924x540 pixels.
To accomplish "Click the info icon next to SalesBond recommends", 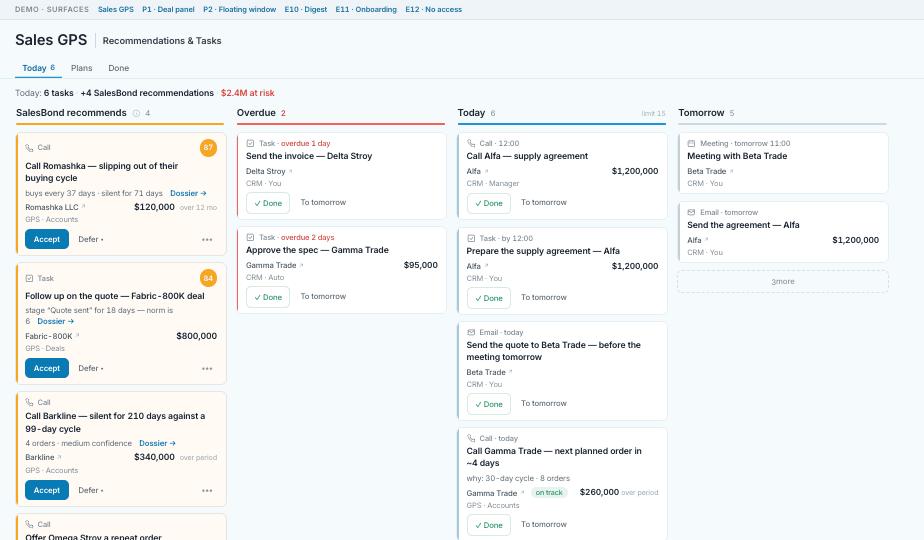I will coord(136,113).
